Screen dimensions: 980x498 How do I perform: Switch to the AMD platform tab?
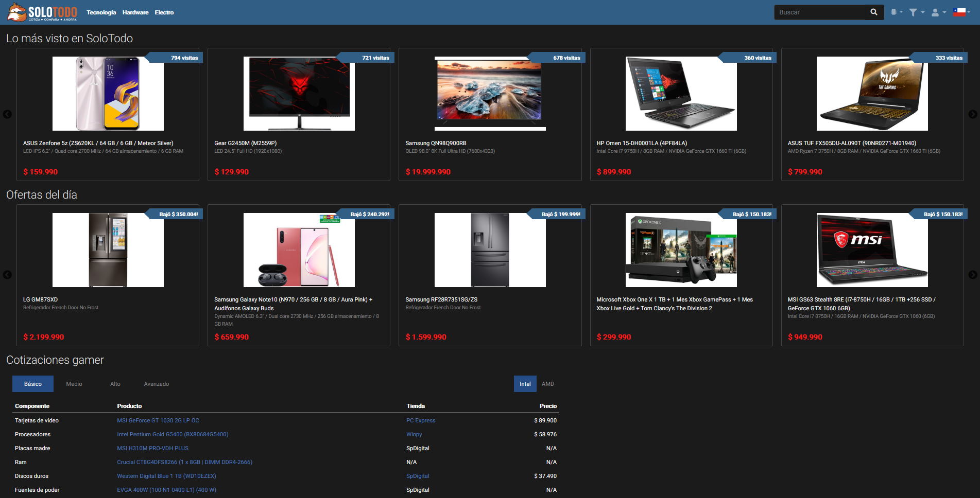coord(548,384)
